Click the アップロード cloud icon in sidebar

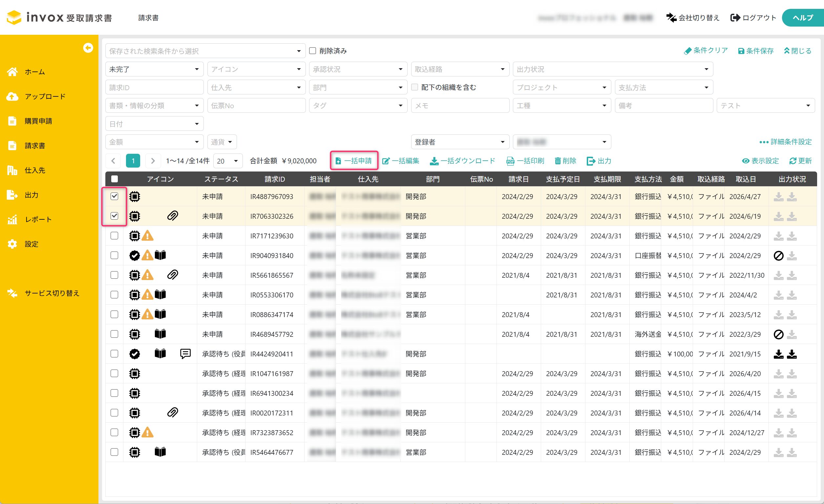click(x=12, y=97)
